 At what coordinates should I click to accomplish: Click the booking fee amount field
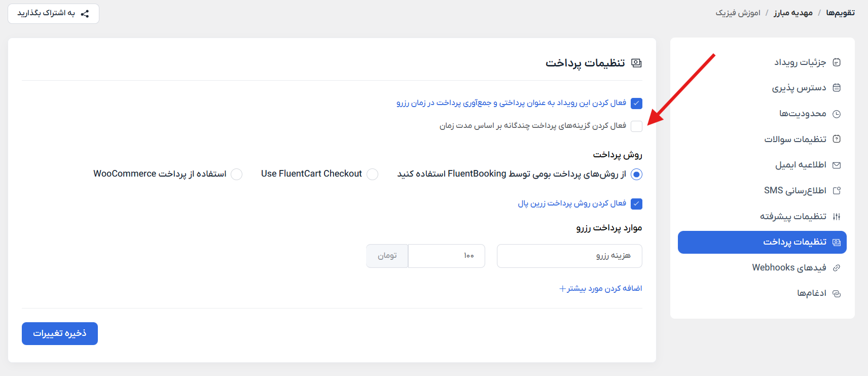(x=446, y=256)
